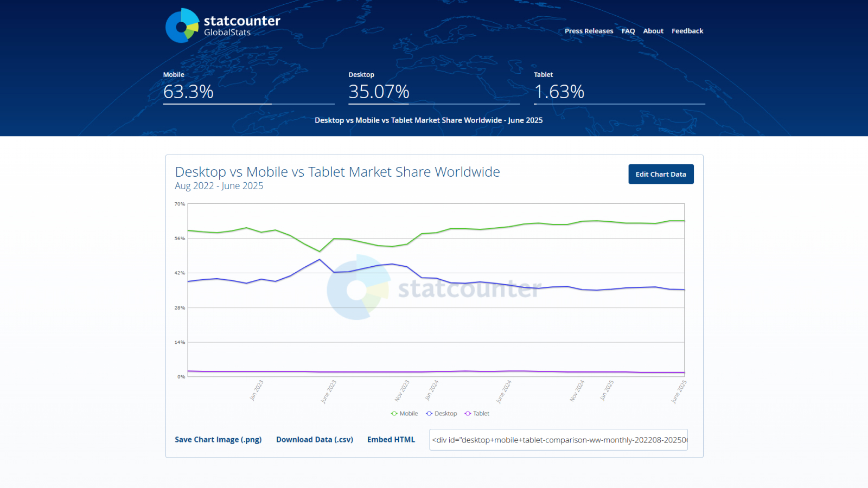
Task: Click the Desktop 35.07% statistic
Action: click(379, 92)
